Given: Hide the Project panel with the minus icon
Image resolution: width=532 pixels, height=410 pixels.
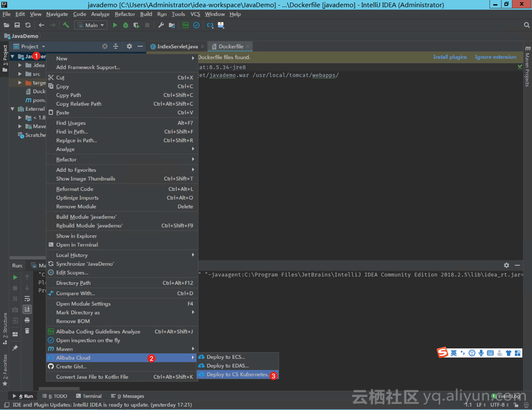Looking at the screenshot, I should [140, 47].
